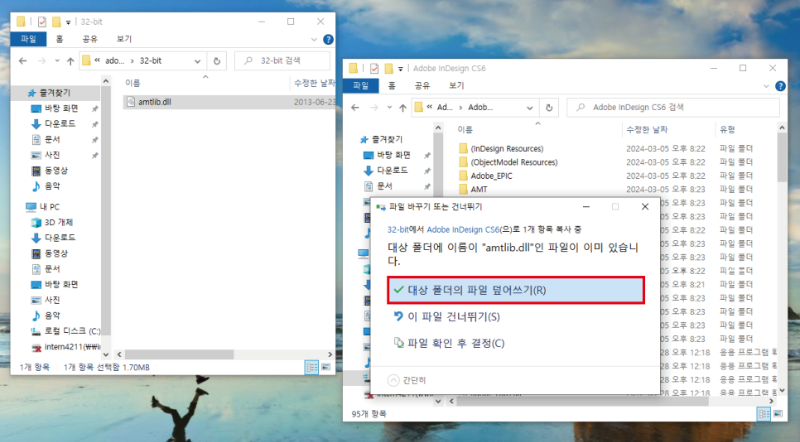Open help in 32-bit window

pyautogui.click(x=329, y=39)
